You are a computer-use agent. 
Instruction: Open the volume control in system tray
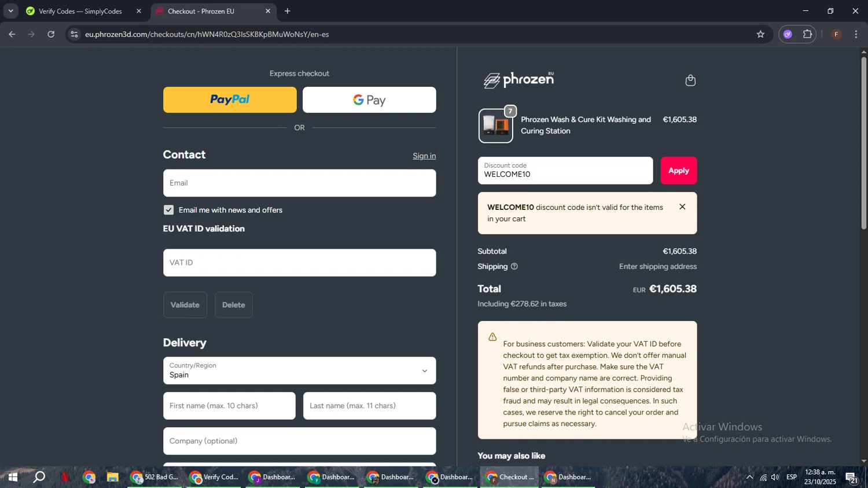pos(775,477)
